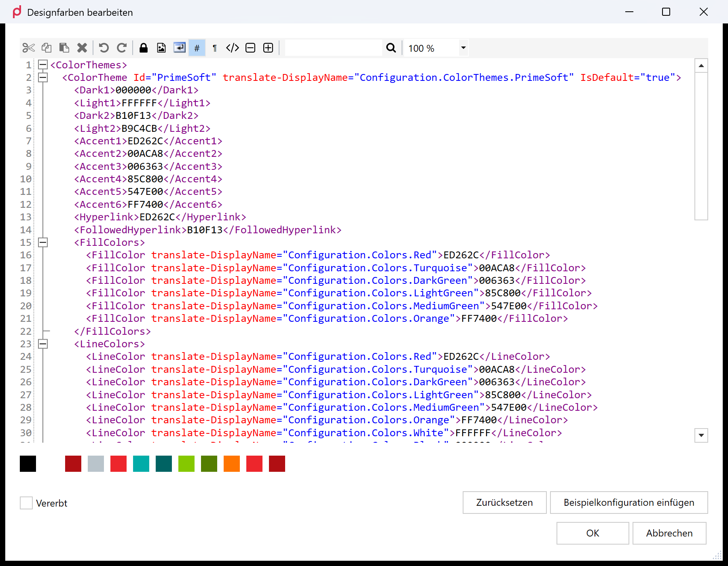Screen dimensions: 728x566
Task: Collapse the ColorThemes root node
Action: pyautogui.click(x=42, y=65)
